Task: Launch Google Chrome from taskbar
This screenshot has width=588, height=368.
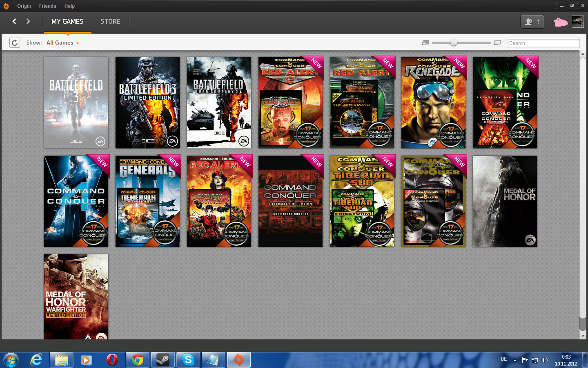Action: point(138,360)
